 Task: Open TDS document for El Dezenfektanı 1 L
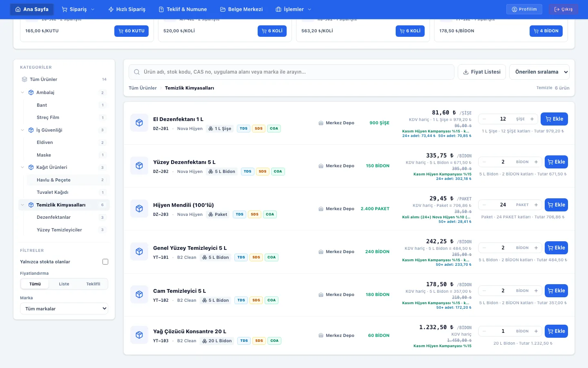244,128
